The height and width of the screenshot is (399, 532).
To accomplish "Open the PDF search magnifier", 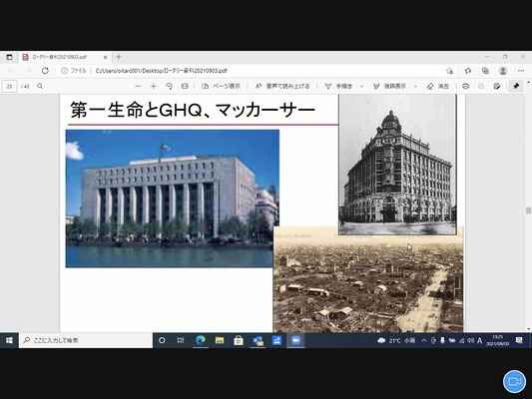I will tap(40, 86).
